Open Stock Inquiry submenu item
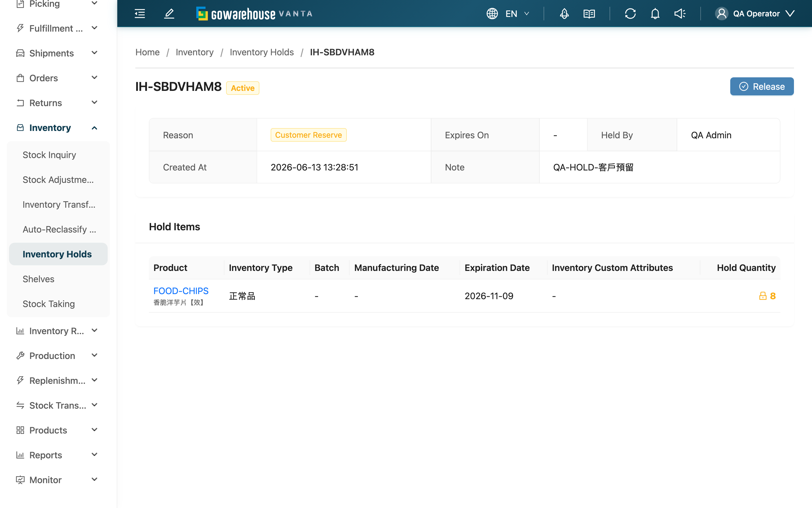Image resolution: width=812 pixels, height=508 pixels. coord(58,155)
